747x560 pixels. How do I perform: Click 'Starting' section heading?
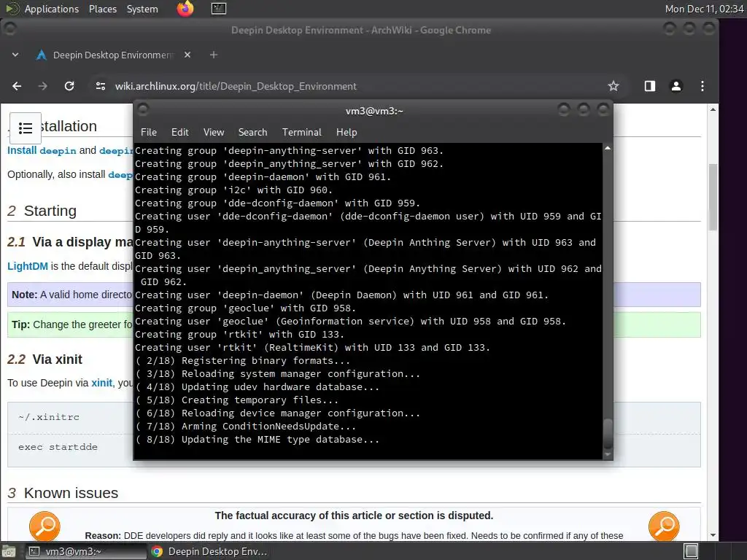pos(50,211)
